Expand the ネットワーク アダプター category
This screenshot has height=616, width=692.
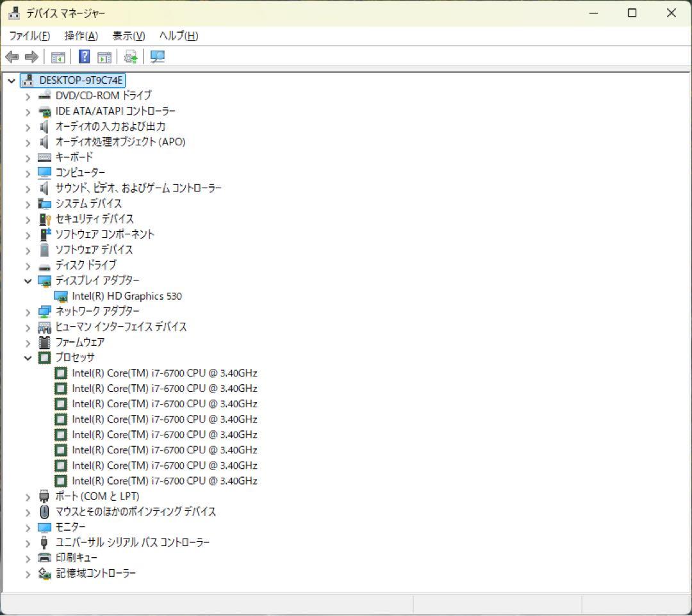(28, 311)
